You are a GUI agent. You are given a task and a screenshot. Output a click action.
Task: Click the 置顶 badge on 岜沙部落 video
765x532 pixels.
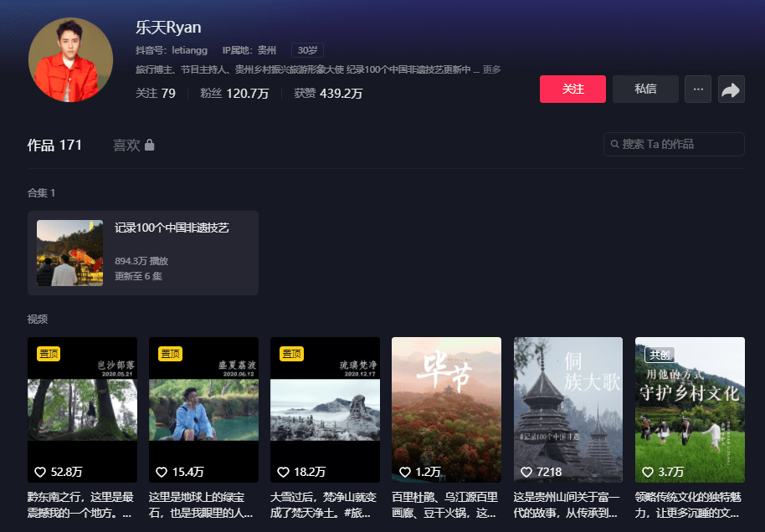(49, 354)
